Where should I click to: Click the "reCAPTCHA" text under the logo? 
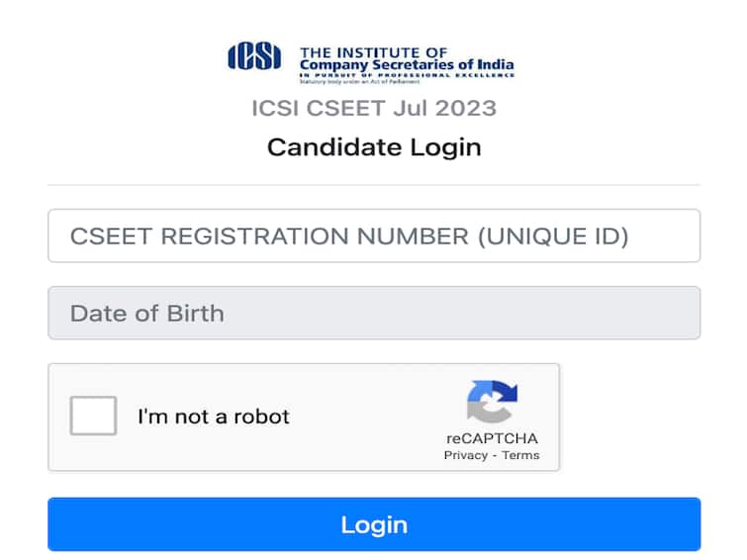pyautogui.click(x=492, y=438)
